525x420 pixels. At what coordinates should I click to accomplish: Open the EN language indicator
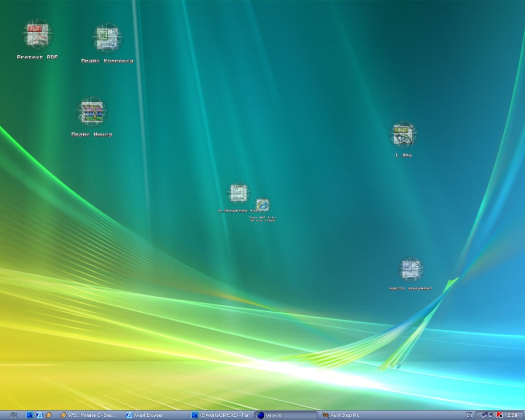pyautogui.click(x=469, y=415)
